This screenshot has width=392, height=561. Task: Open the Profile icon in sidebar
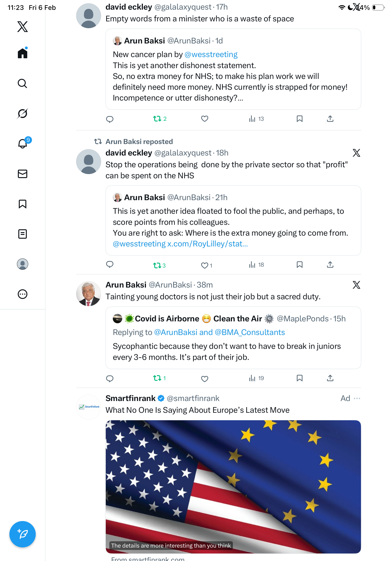(x=23, y=264)
